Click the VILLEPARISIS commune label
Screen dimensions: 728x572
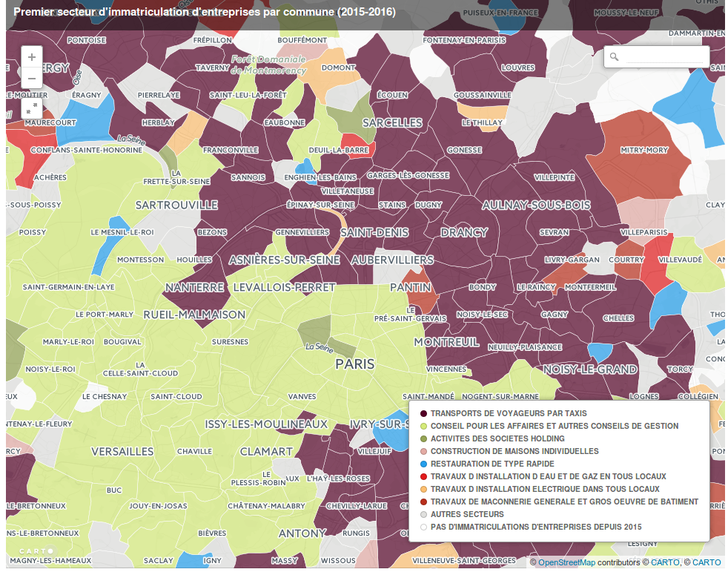point(644,232)
